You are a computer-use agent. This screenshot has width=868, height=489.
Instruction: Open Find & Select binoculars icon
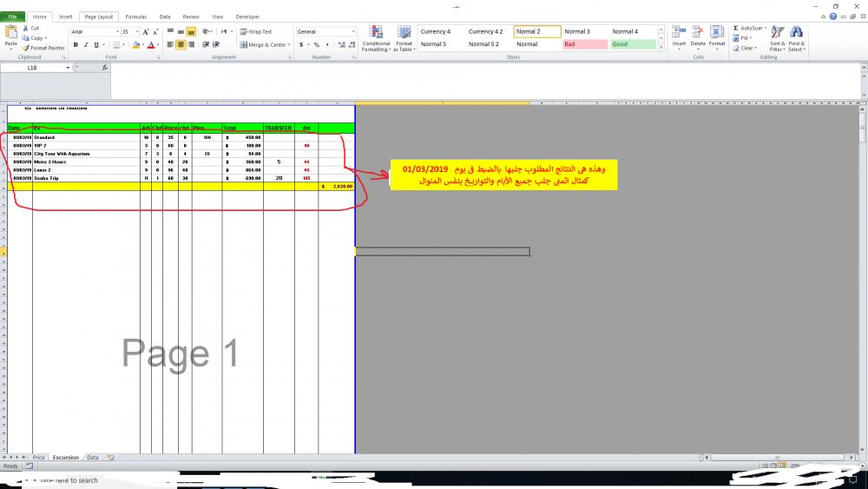(797, 37)
